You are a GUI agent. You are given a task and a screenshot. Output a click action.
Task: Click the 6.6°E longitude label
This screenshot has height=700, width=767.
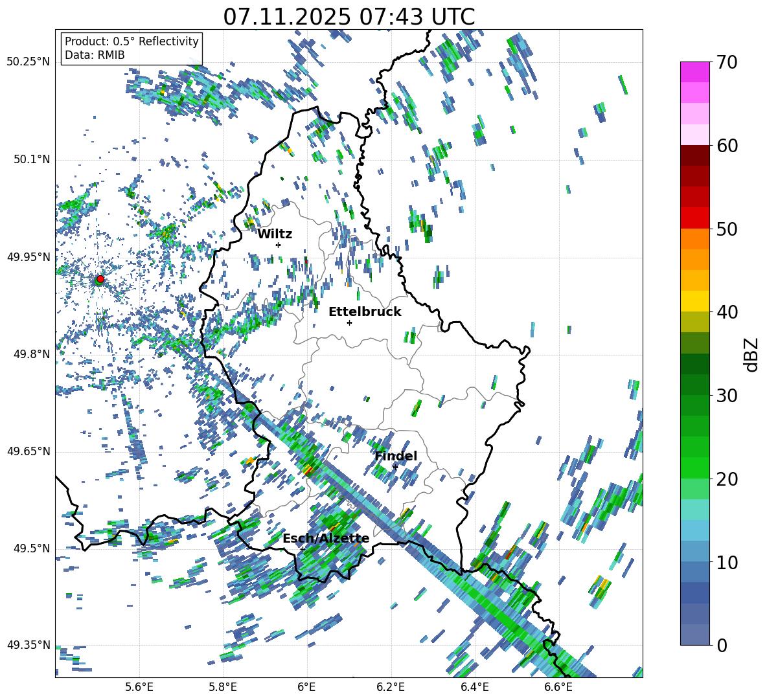pyautogui.click(x=558, y=687)
